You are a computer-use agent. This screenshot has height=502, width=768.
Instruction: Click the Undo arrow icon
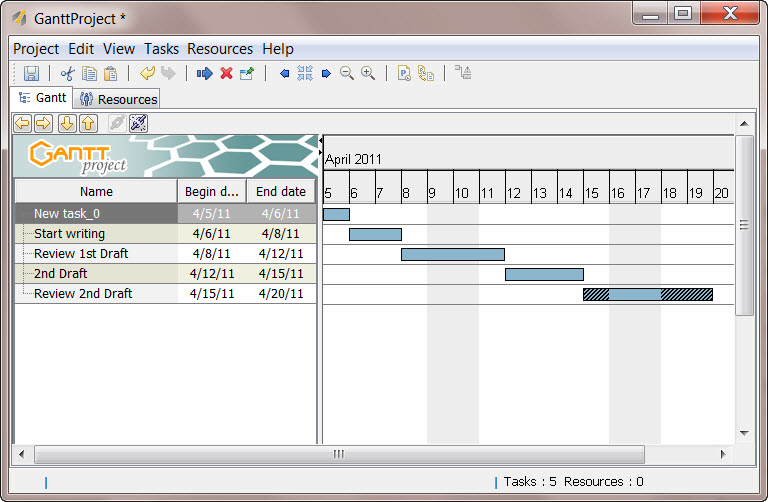pos(147,73)
